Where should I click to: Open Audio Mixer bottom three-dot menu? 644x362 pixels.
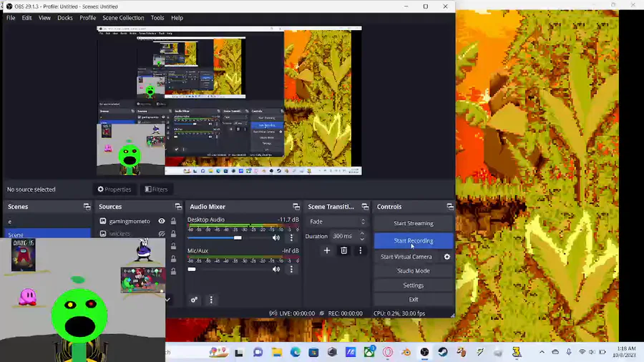211,300
